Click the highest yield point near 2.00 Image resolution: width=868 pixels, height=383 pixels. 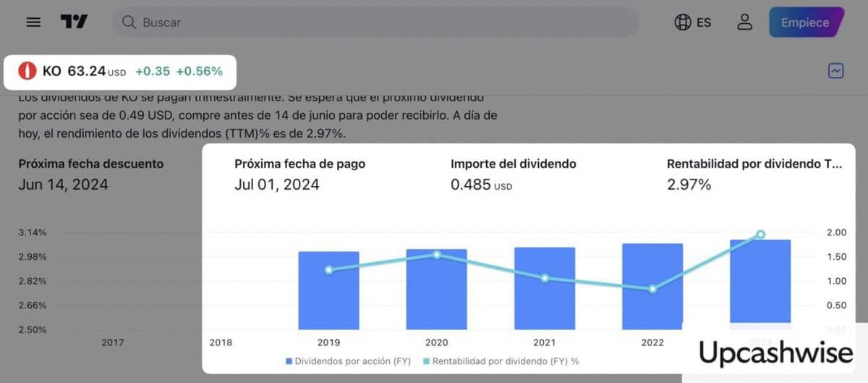coord(760,234)
